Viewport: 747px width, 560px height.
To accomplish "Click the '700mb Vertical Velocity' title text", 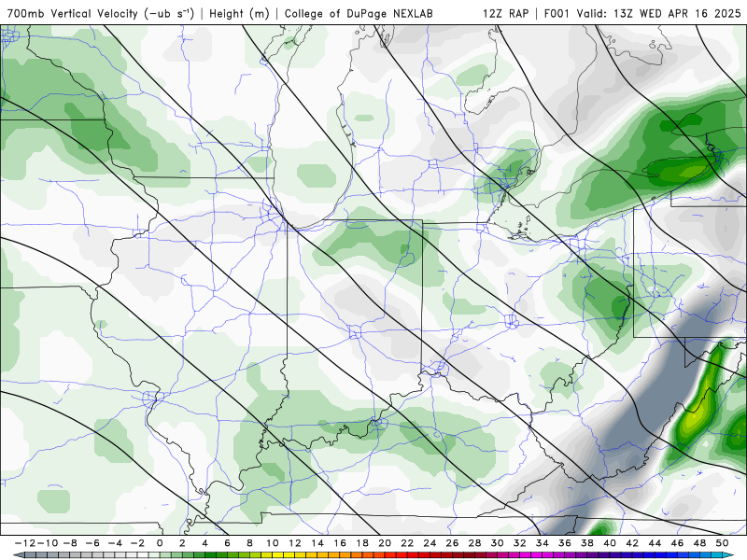I will [73, 13].
